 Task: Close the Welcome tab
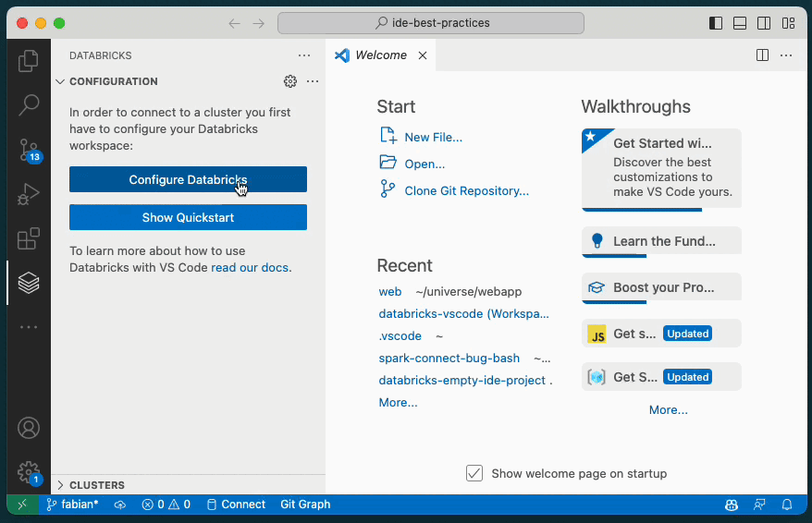pyautogui.click(x=423, y=55)
